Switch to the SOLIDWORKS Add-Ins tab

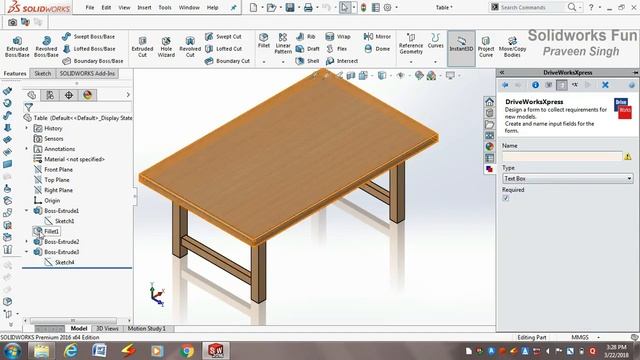tap(87, 73)
